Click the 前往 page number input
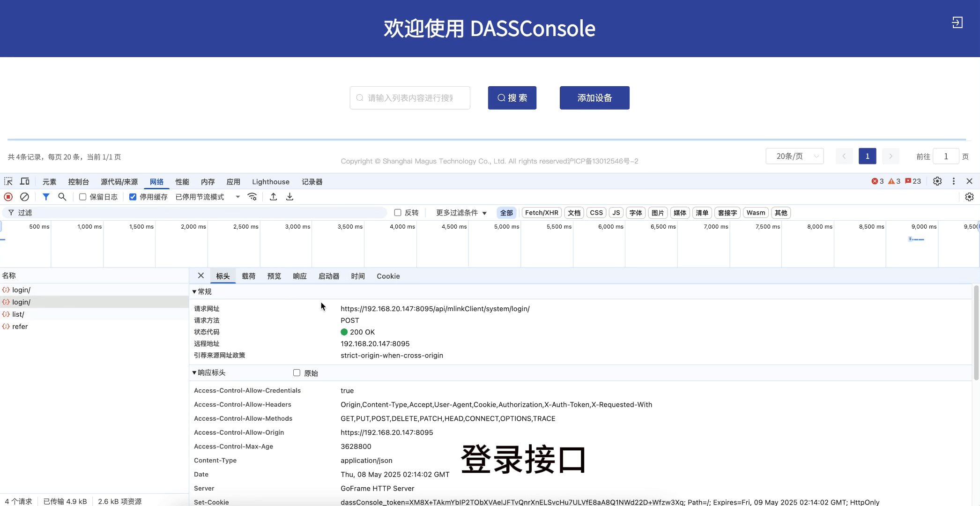This screenshot has height=506, width=980. pos(946,156)
